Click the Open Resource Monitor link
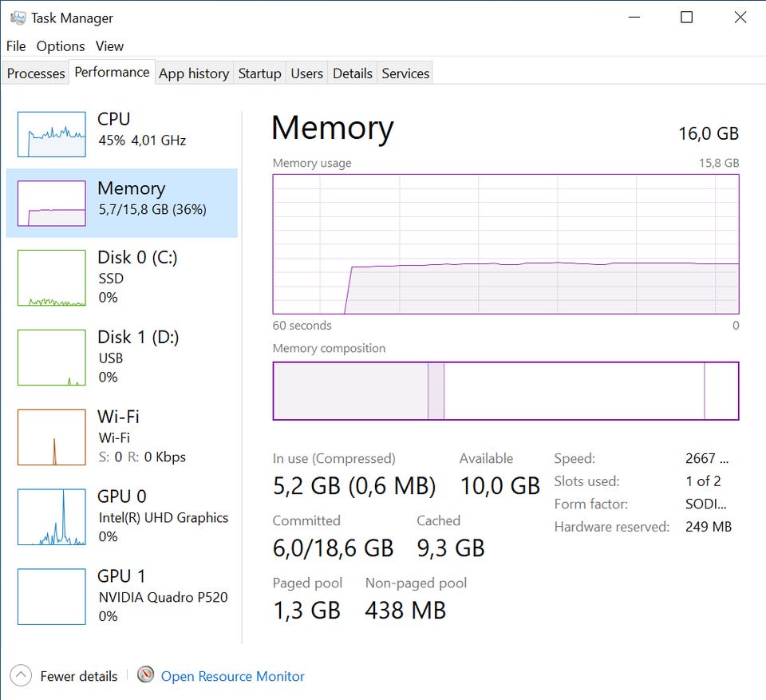The image size is (766, 700). [x=233, y=676]
